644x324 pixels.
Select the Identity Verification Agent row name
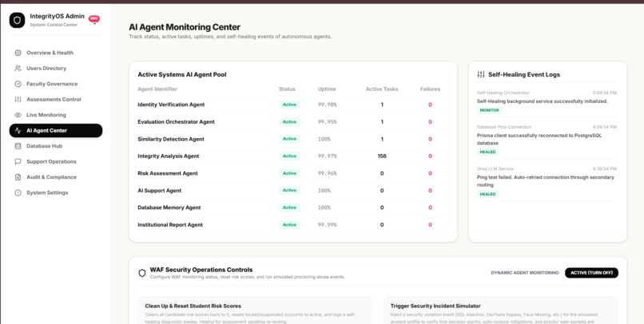[x=171, y=105]
